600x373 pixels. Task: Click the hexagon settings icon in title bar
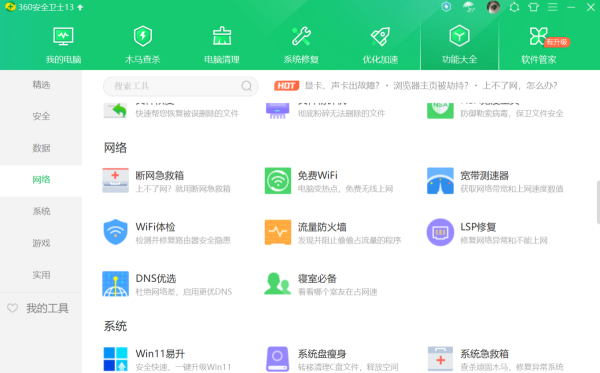point(514,7)
